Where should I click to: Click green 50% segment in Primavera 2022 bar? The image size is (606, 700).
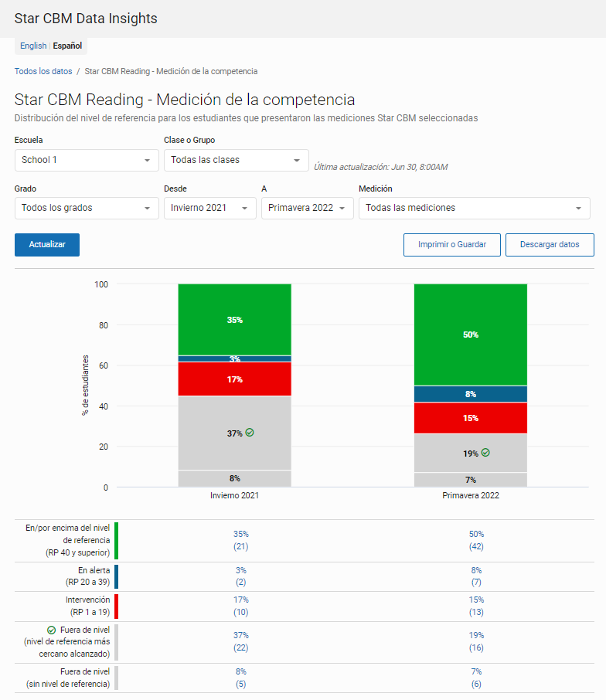coord(471,335)
